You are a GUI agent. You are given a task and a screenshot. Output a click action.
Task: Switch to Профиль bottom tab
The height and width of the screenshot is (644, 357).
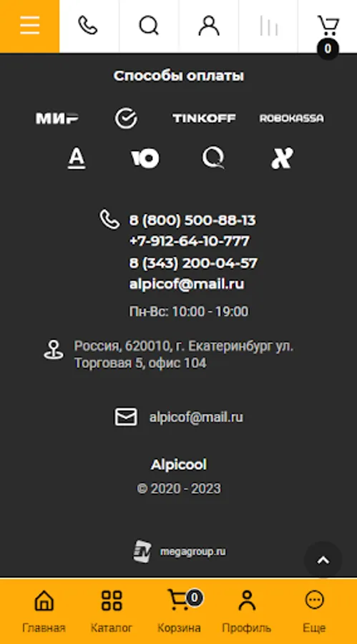click(x=247, y=611)
